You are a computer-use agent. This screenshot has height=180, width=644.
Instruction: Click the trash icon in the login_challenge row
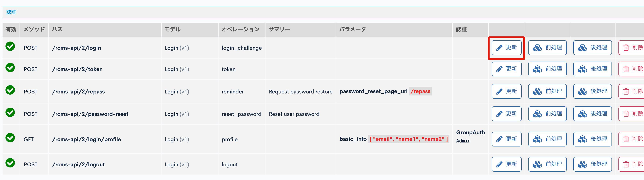[x=626, y=48]
